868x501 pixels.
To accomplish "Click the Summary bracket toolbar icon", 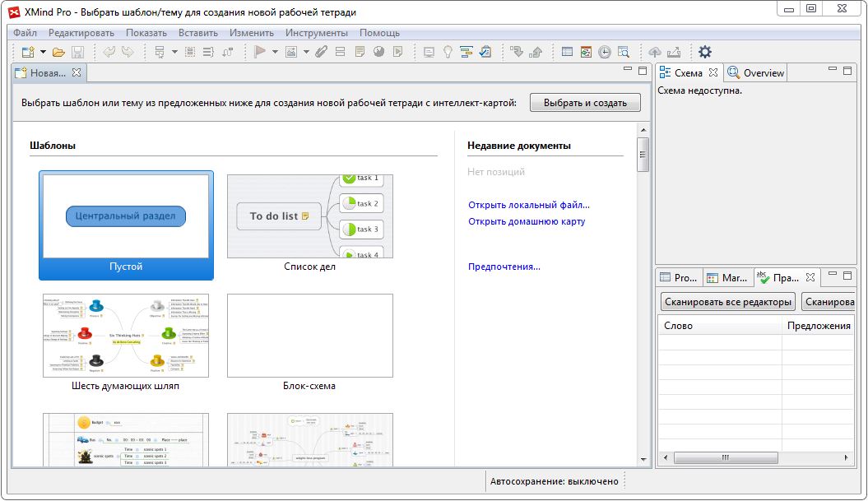I will point(208,52).
